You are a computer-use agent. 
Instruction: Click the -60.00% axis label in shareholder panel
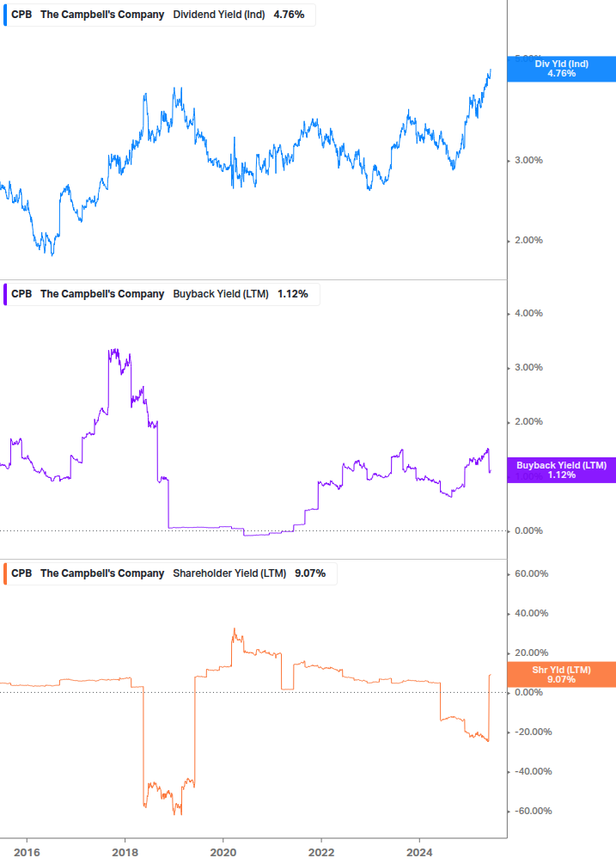tap(533, 811)
